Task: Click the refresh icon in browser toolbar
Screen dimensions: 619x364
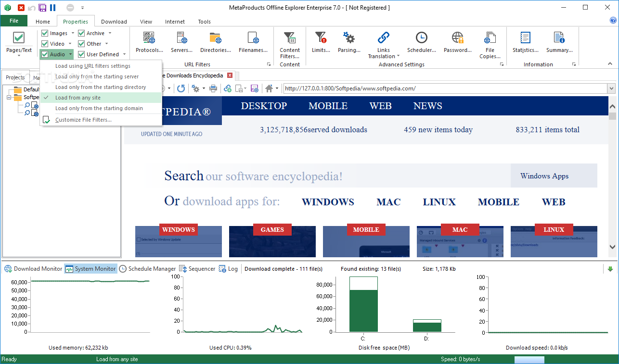Action: tap(181, 88)
